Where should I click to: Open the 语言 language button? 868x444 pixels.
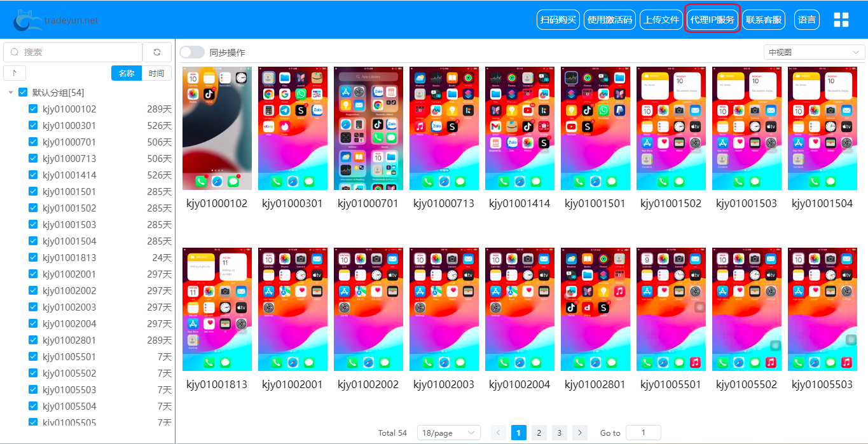pos(807,20)
